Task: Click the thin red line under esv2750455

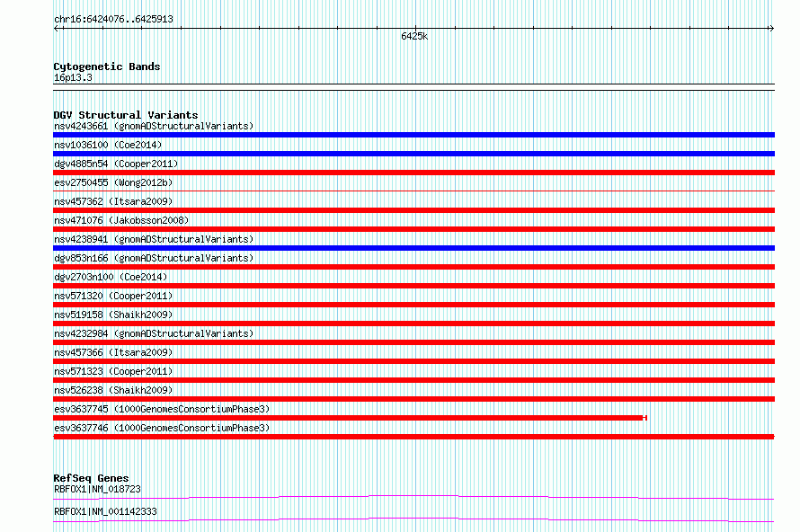Action: 413,191
